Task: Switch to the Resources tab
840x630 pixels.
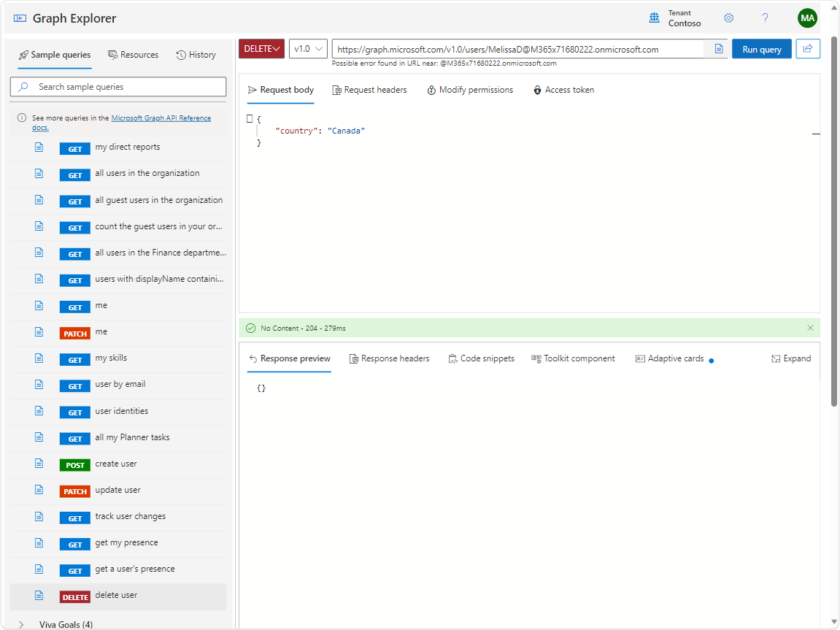Action: tap(134, 55)
